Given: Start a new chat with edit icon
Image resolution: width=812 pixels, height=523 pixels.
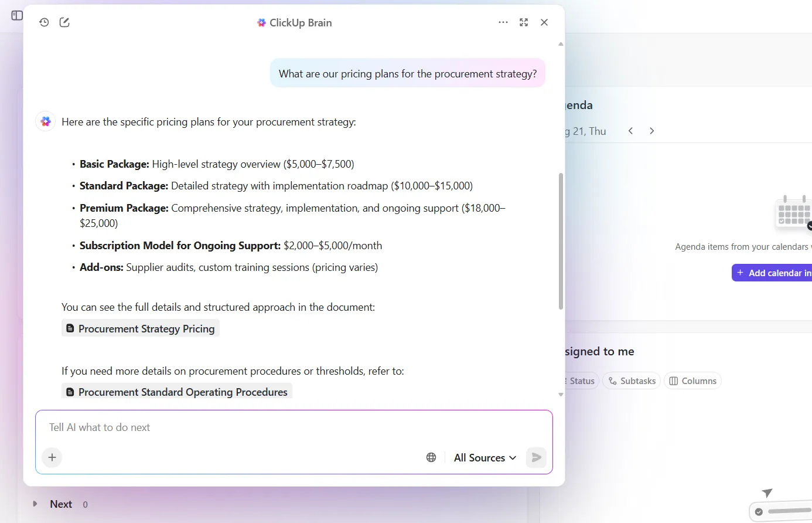Looking at the screenshot, I should [64, 22].
